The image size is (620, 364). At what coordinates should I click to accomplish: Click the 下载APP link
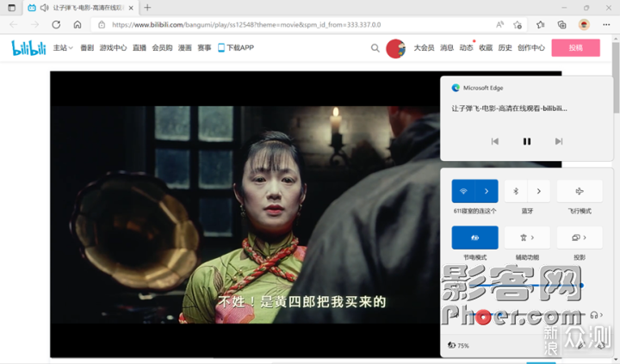click(236, 48)
